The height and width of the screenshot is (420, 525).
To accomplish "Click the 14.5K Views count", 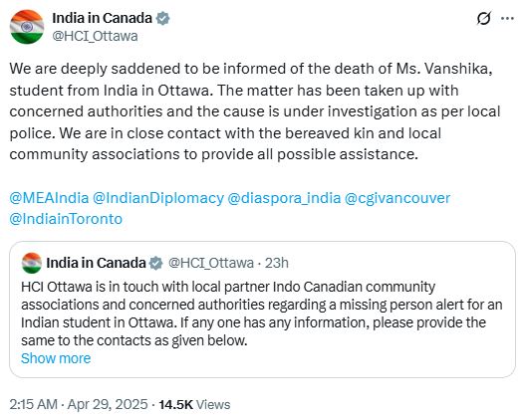I will pyautogui.click(x=194, y=404).
